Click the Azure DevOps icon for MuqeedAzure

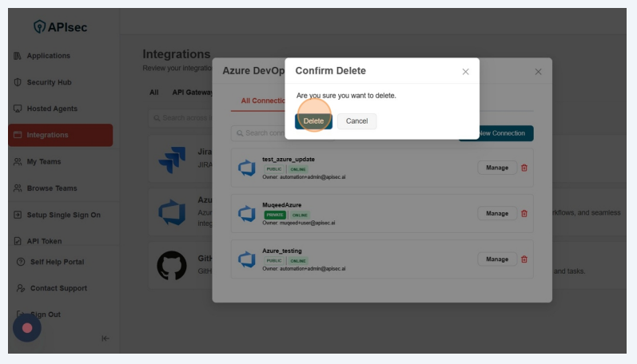[x=246, y=214]
